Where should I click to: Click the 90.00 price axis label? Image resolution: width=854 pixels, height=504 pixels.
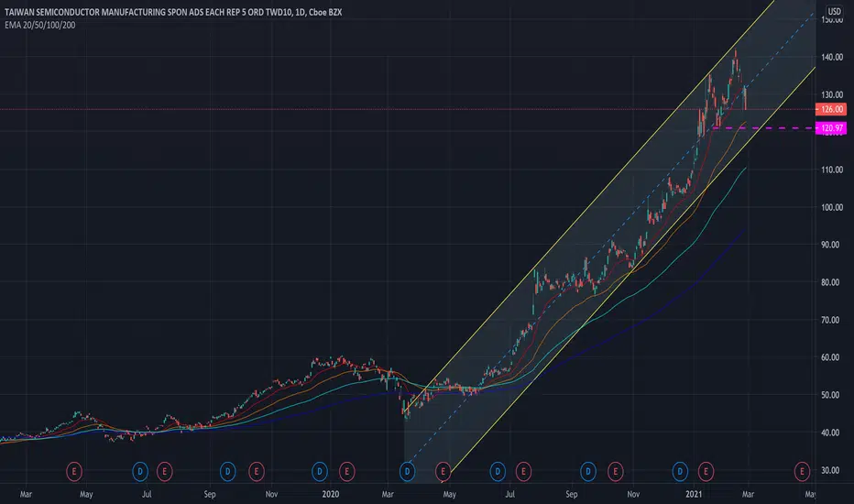(x=832, y=246)
